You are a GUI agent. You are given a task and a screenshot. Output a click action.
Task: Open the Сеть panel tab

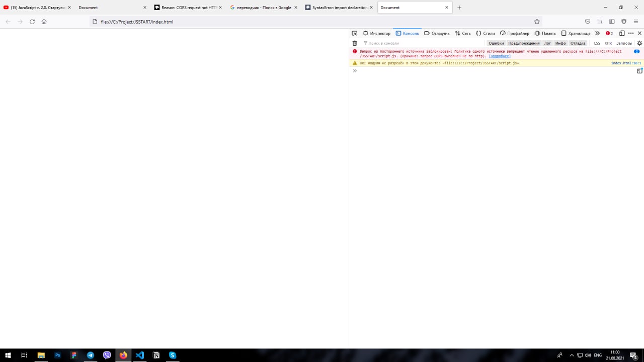click(463, 33)
